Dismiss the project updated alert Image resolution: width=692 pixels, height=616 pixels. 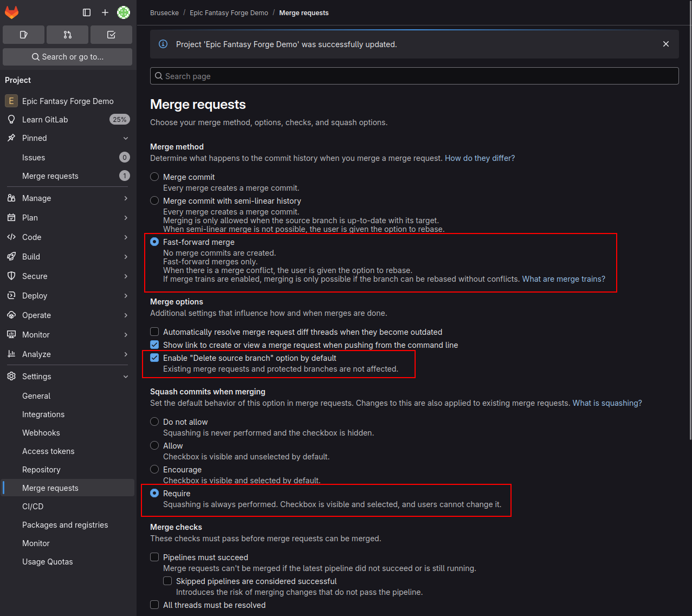pos(666,44)
